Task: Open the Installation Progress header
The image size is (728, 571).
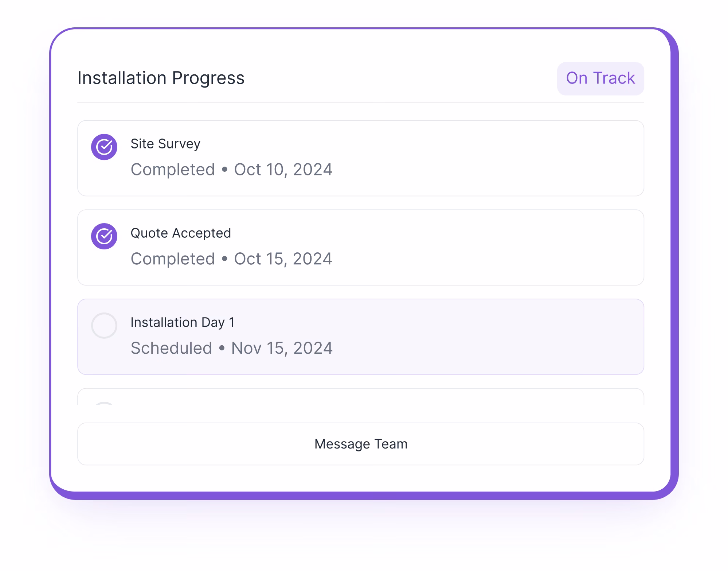Action: point(161,77)
